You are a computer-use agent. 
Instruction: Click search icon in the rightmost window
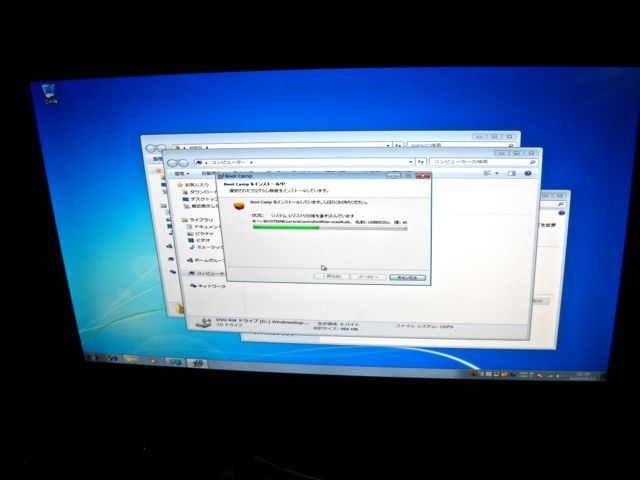click(561, 204)
